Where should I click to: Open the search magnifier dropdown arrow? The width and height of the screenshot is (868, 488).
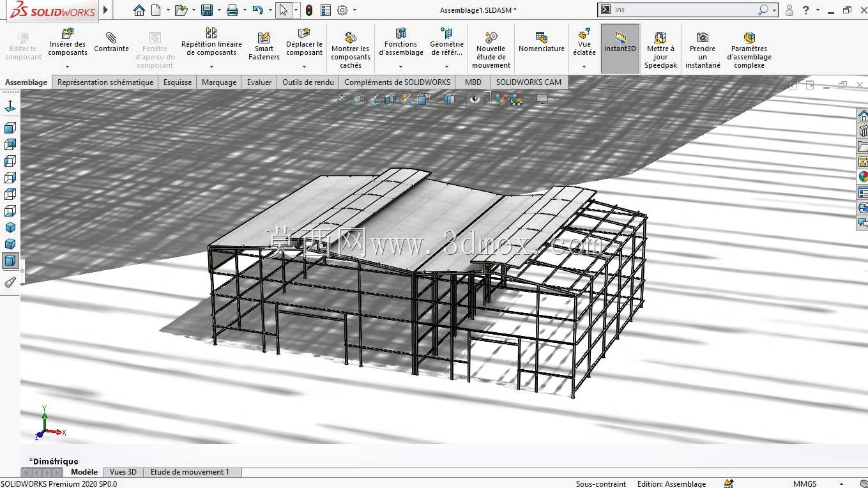pyautogui.click(x=774, y=10)
